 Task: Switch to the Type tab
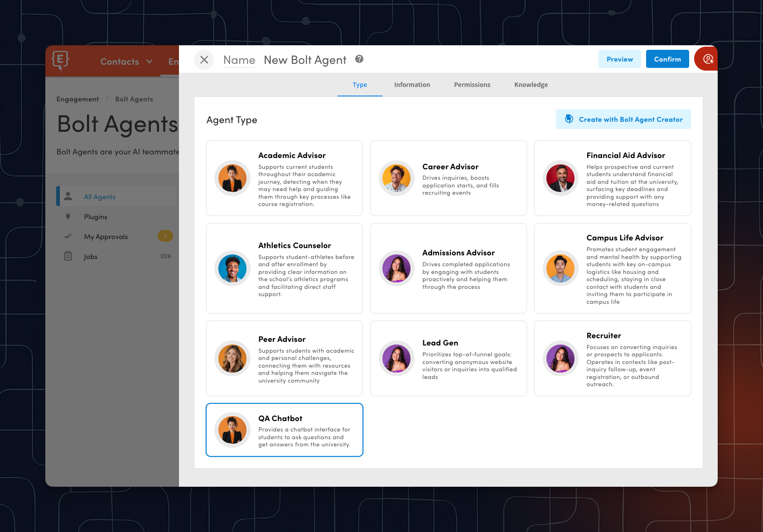pos(360,85)
